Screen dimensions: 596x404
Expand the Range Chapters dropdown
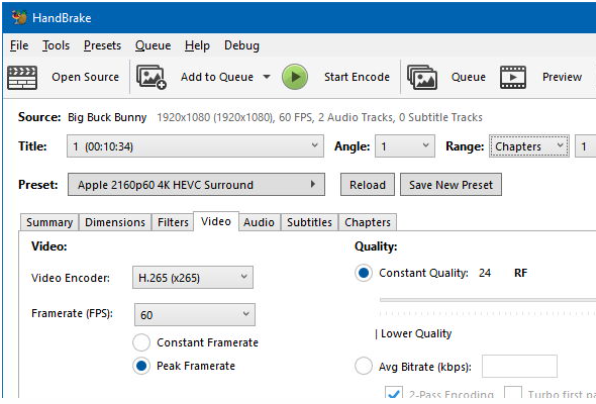529,146
